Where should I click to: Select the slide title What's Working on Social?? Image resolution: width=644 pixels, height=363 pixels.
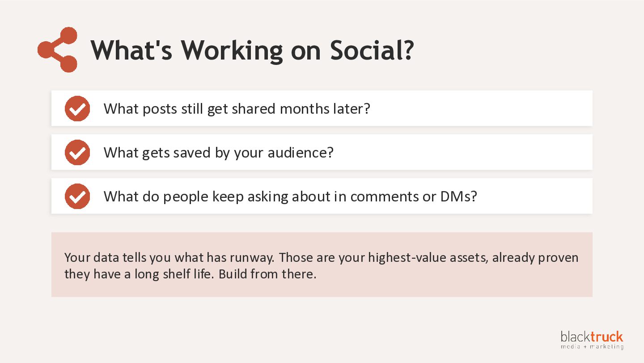[252, 50]
